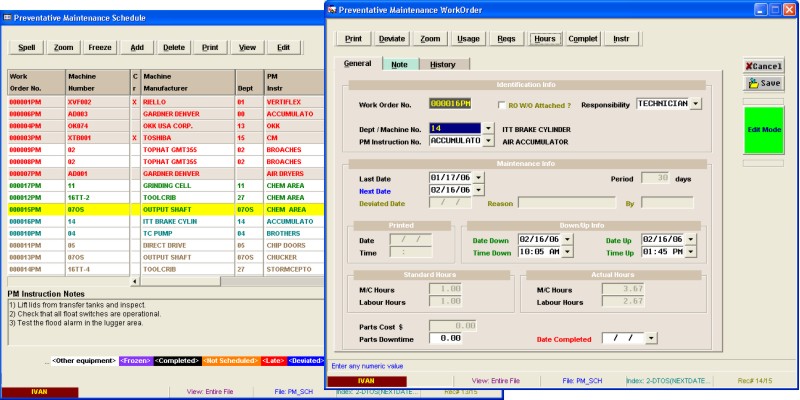The image size is (800, 400).
Task: Tick the RO W/O Attached checkbox
Action: 501,103
